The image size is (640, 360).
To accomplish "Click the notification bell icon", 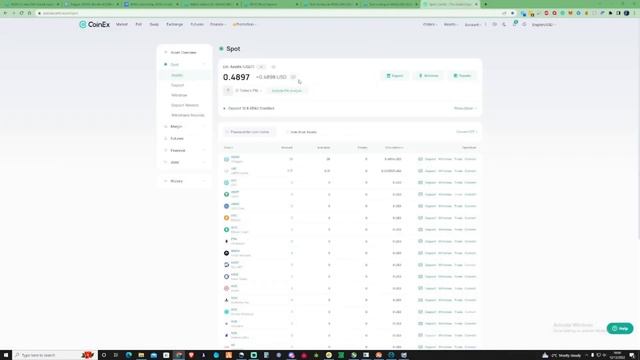I will coord(514,24).
